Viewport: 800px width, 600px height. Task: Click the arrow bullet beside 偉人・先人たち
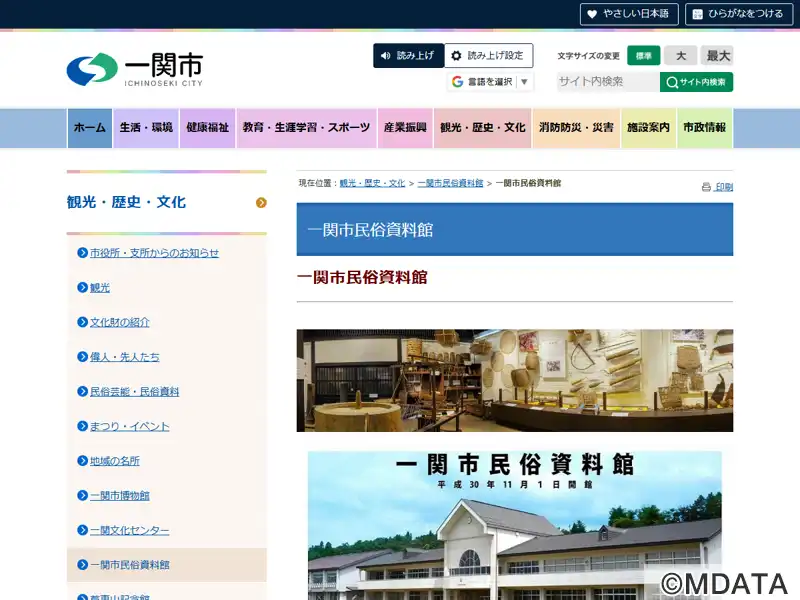(x=82, y=357)
